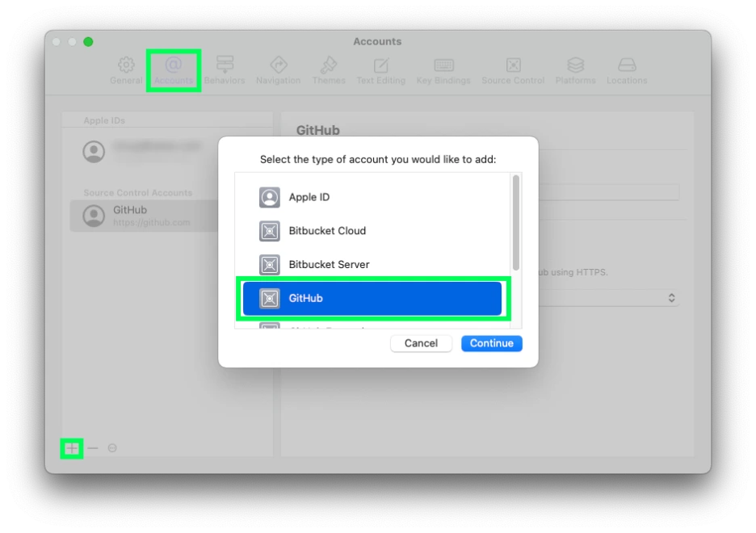Click the Continue button

coord(491,343)
